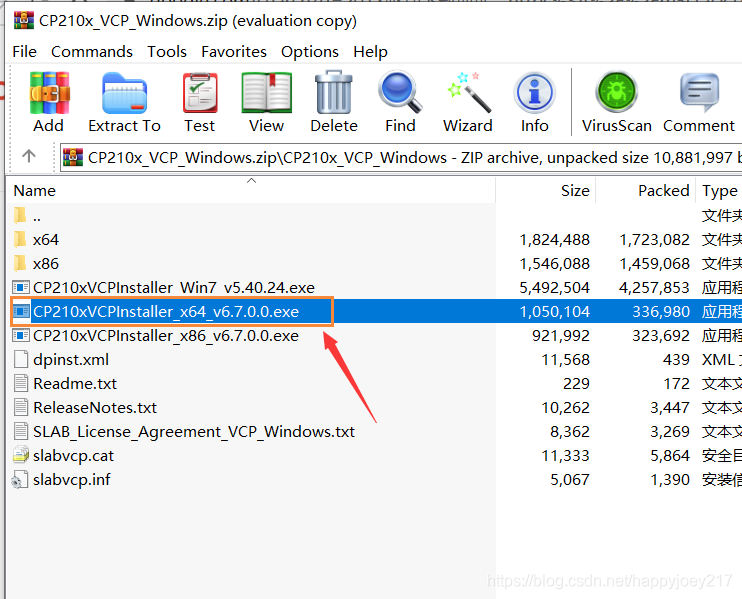The image size is (742, 599).
Task: Select dpinst.xml file name
Action: pos(71,360)
